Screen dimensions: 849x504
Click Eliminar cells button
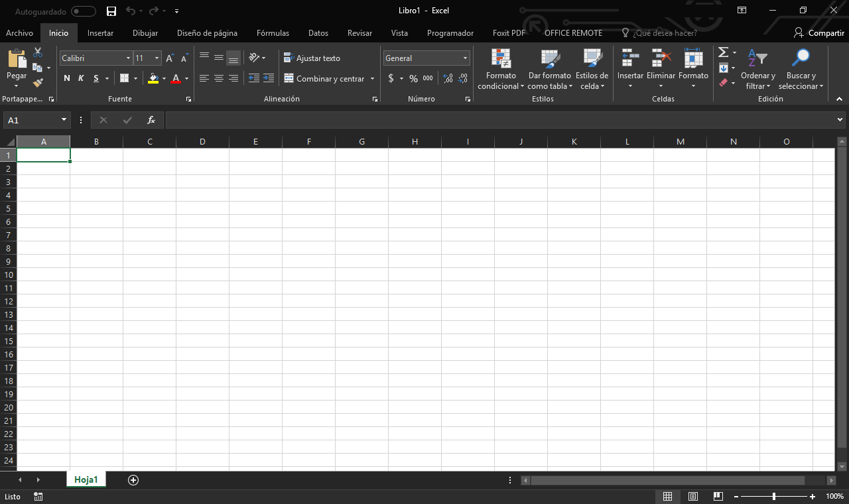[661, 70]
